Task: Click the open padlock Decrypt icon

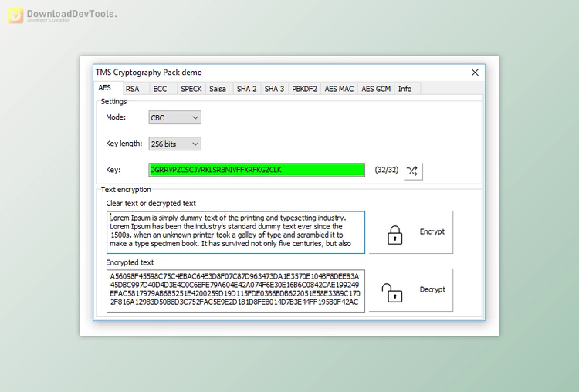Action: tap(391, 293)
